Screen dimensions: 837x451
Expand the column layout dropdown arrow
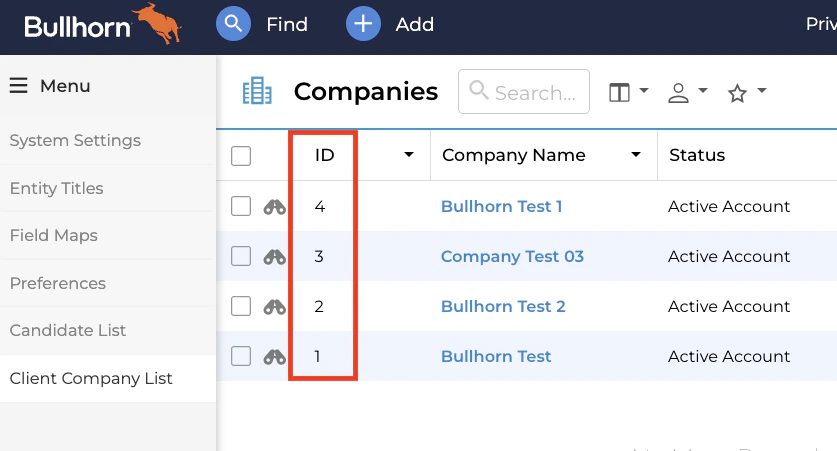tap(644, 90)
